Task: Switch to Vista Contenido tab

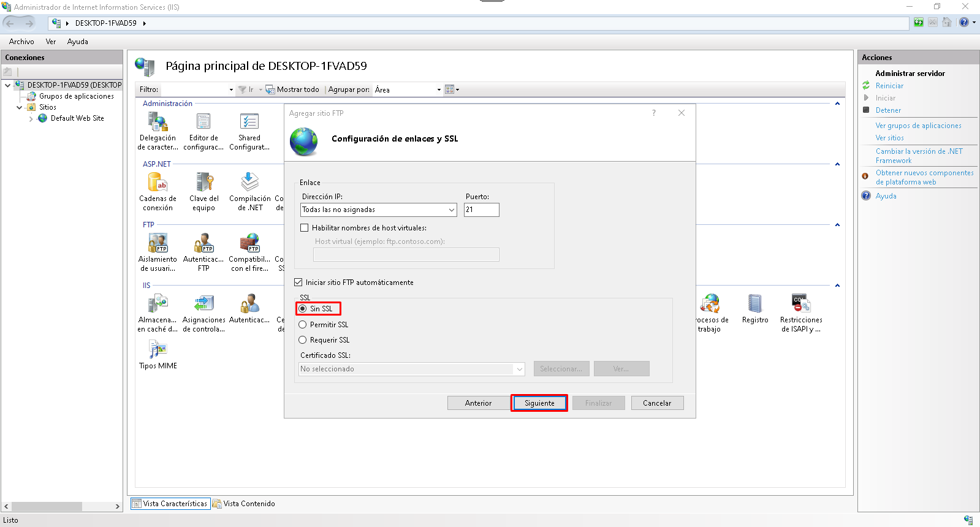Action: click(x=244, y=504)
